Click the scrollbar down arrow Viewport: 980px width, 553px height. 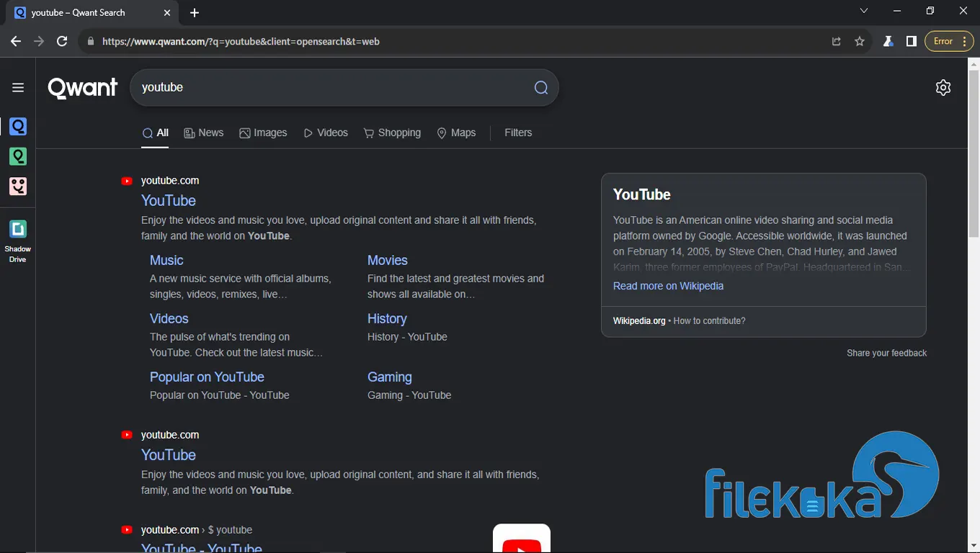pos(974,546)
